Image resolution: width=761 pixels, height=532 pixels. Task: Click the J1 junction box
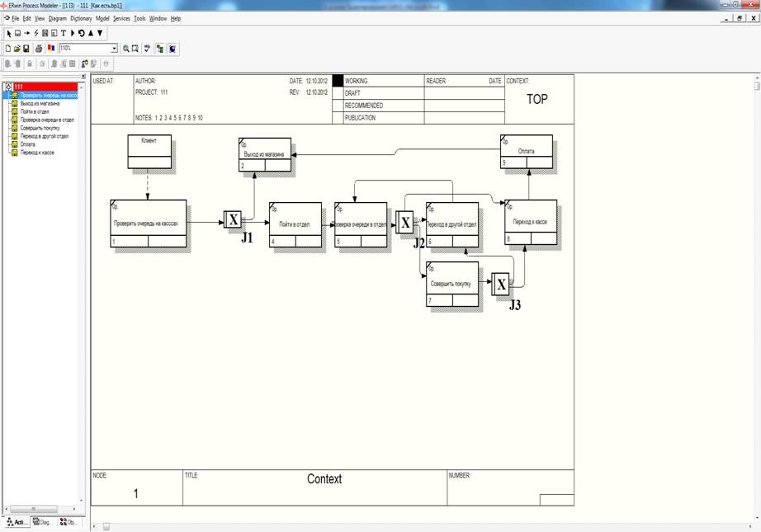[233, 220]
